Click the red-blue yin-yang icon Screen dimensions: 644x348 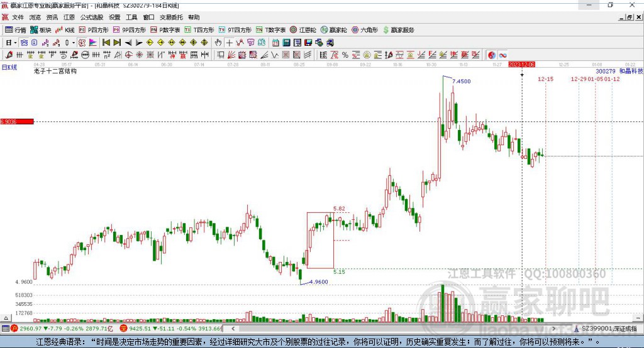point(491,55)
